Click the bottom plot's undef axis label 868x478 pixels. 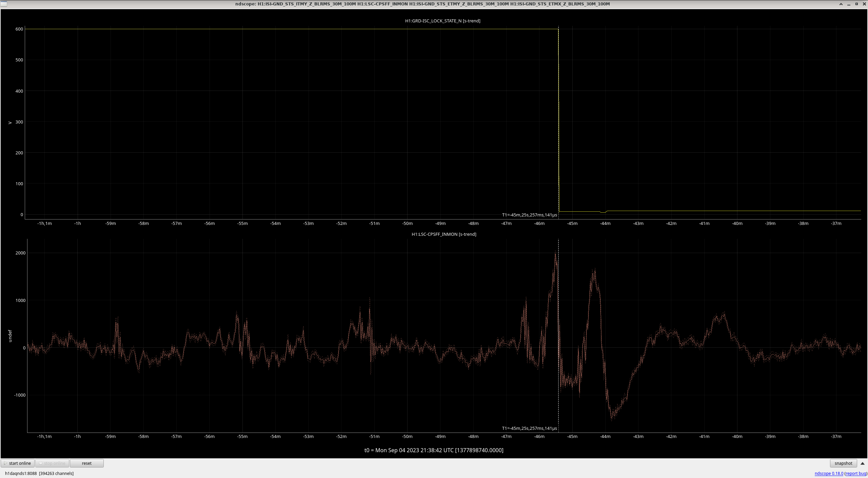pyautogui.click(x=10, y=336)
